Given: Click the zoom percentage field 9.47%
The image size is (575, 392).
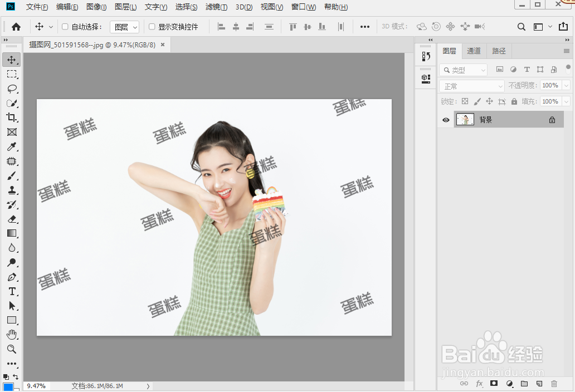Looking at the screenshot, I should pyautogui.click(x=36, y=386).
